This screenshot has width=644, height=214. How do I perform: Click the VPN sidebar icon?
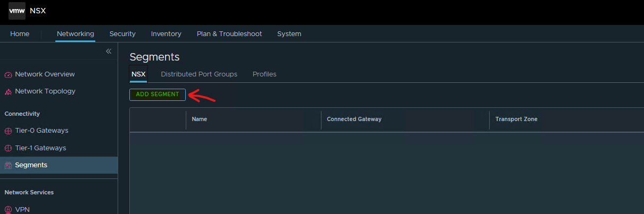click(x=8, y=209)
